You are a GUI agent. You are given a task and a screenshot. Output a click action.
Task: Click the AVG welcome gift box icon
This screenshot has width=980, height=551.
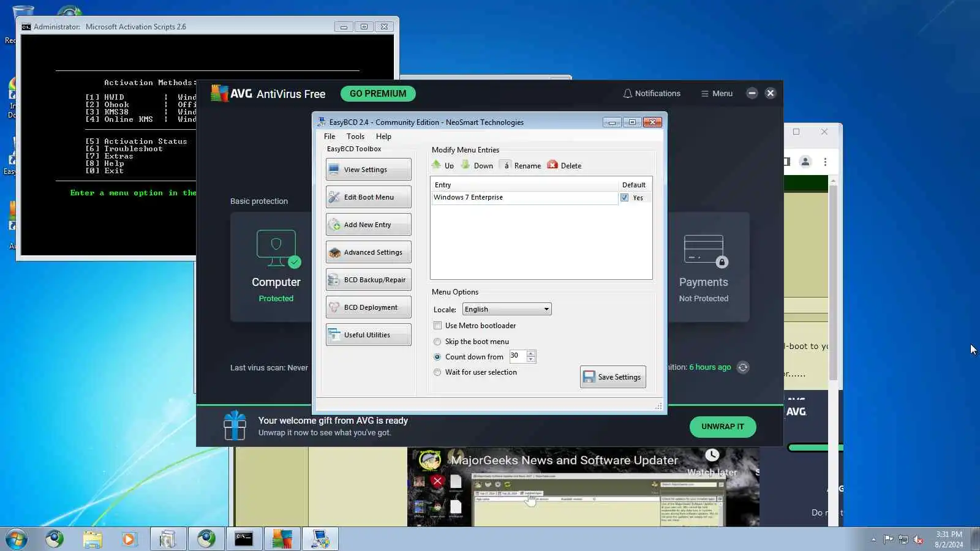click(x=235, y=426)
